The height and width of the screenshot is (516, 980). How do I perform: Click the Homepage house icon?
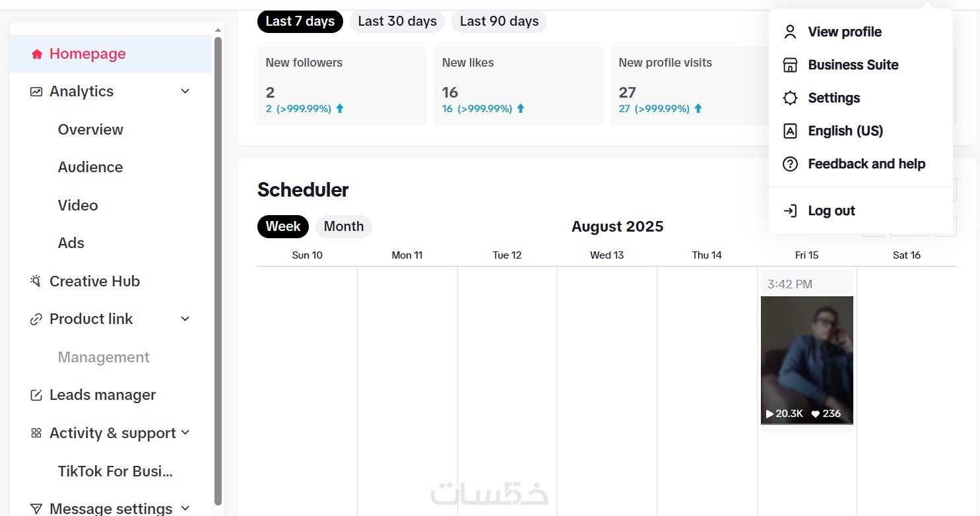(37, 54)
